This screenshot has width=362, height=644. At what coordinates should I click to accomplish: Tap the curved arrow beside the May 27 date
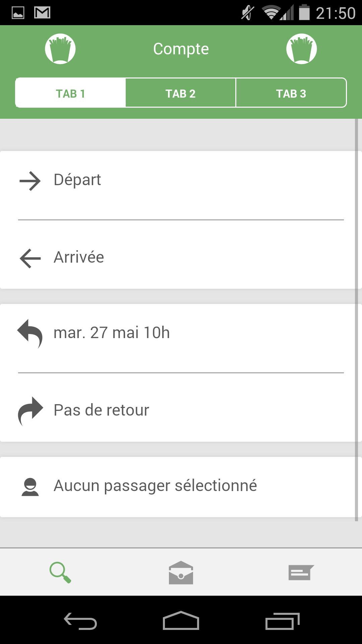[30, 333]
